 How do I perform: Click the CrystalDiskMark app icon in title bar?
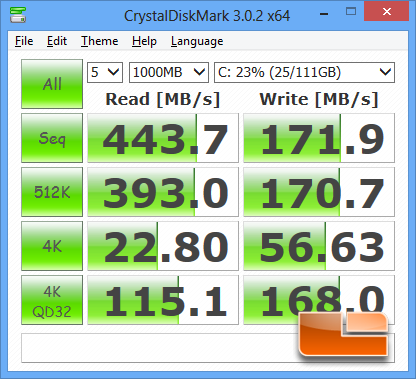click(18, 15)
